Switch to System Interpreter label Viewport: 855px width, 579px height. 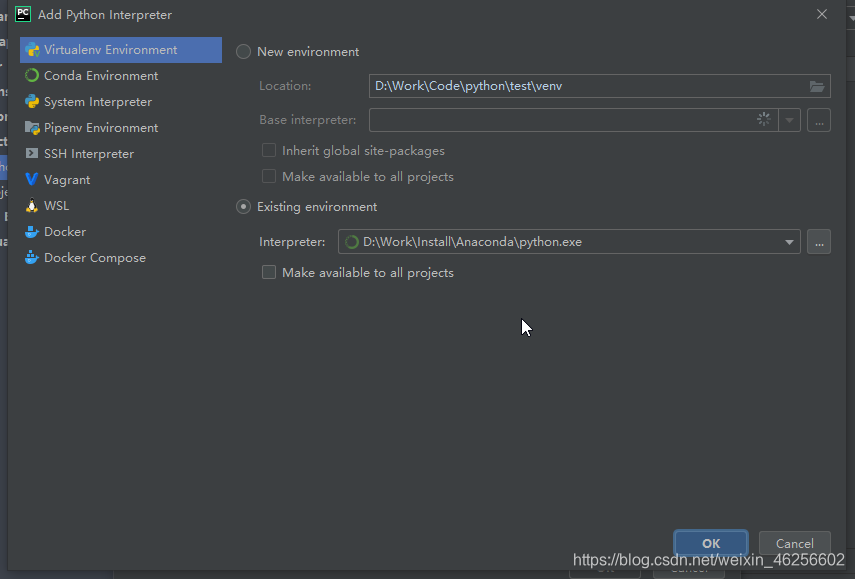98,102
